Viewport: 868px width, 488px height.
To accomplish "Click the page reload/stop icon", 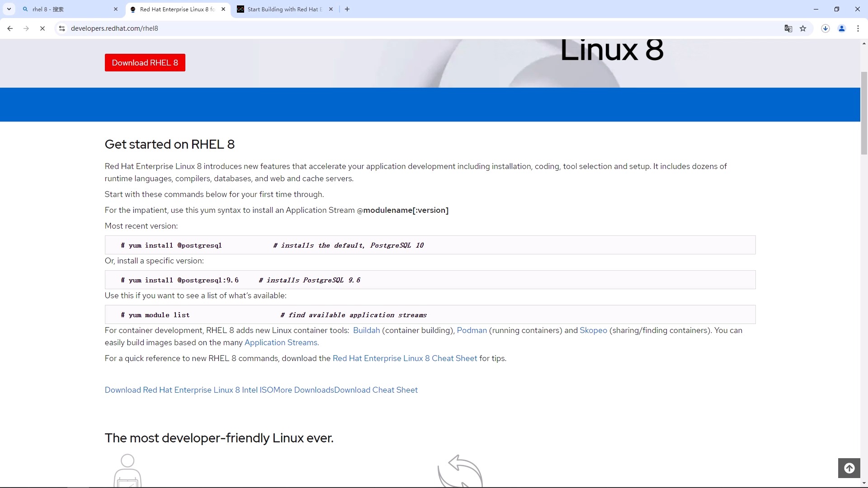I will click(42, 28).
